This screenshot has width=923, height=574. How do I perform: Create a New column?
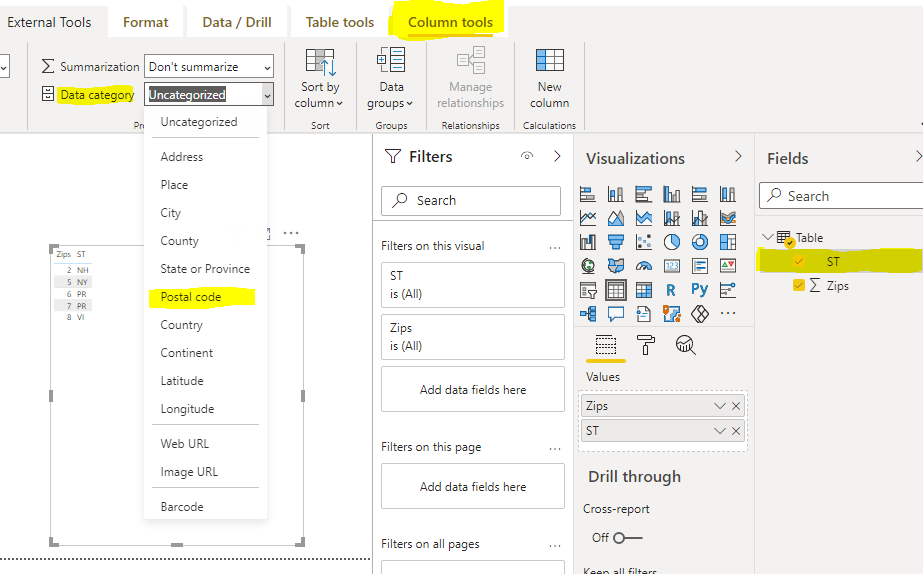549,78
